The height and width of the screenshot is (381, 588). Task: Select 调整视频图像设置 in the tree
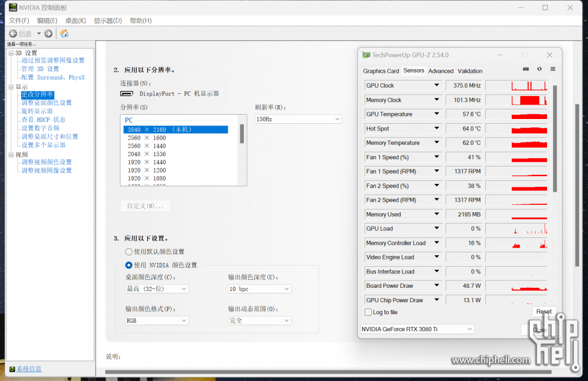coord(46,171)
